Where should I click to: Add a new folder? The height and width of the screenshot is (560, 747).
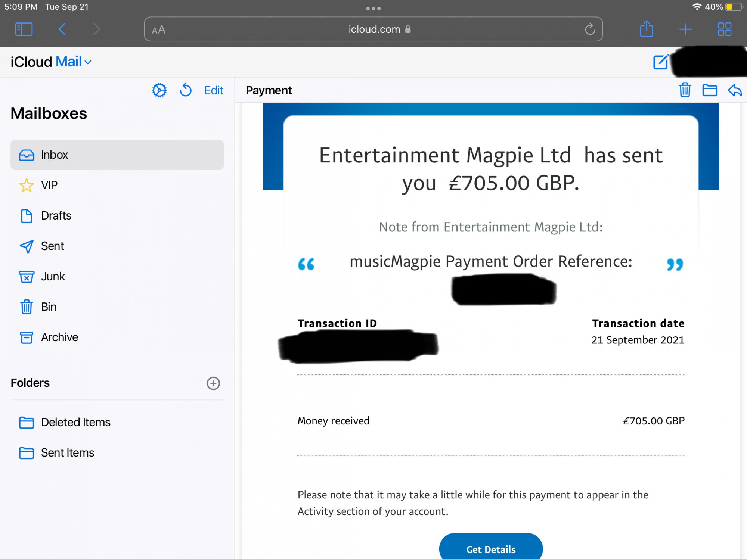213,383
